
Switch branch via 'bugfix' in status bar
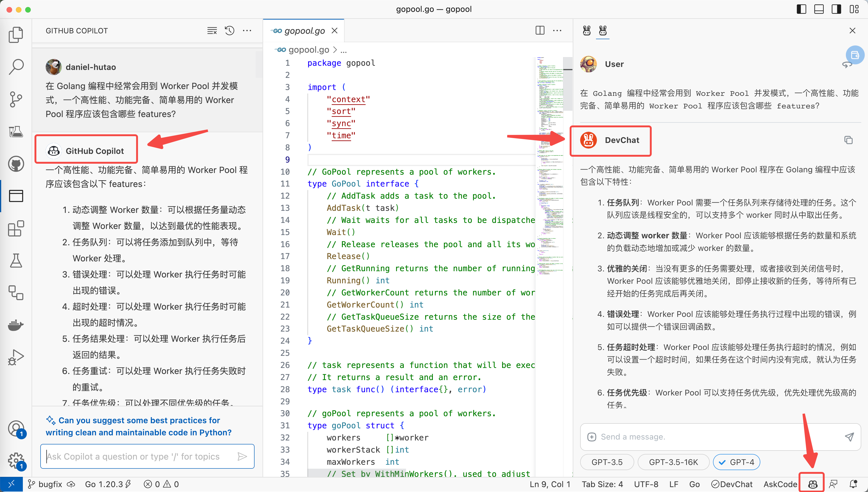pos(45,484)
